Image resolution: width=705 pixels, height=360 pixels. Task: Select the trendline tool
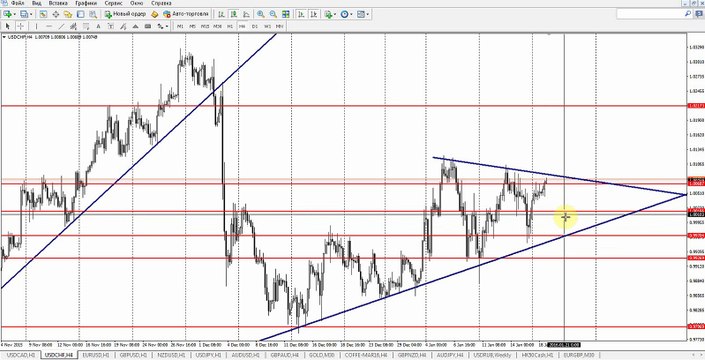[62, 27]
